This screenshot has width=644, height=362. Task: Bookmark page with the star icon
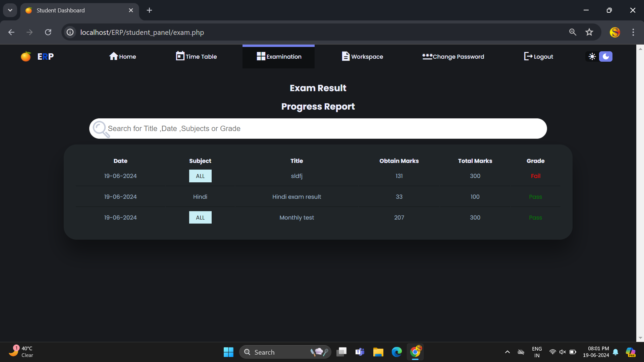(x=589, y=32)
